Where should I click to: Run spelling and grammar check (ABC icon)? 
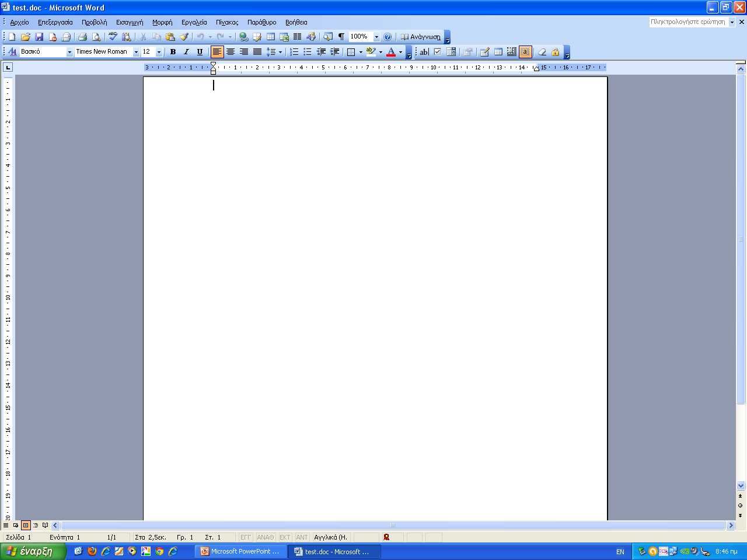(113, 37)
